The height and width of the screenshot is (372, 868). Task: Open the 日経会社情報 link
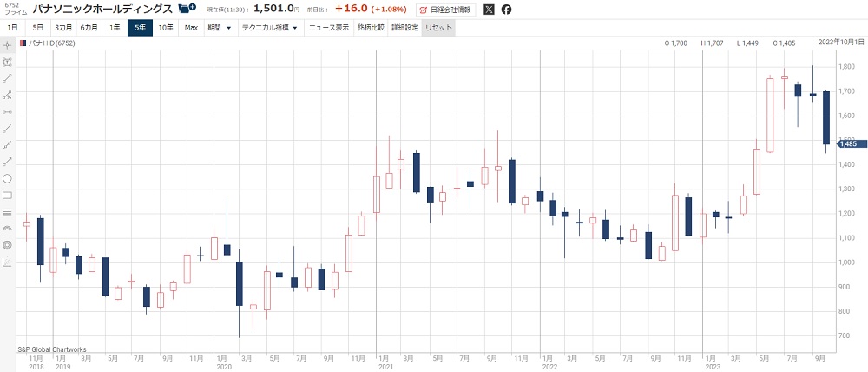pos(447,10)
